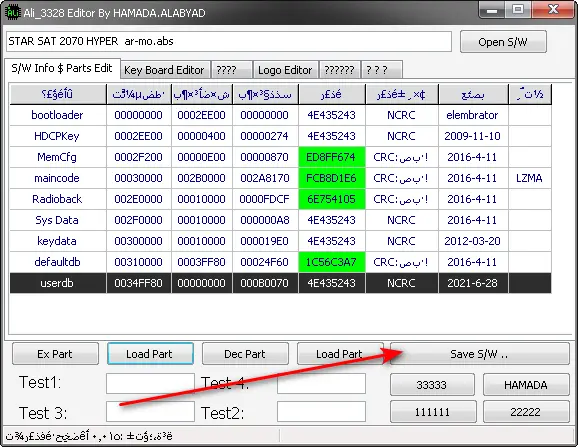Screen dimensions: 578x447
Task: Open the Key Board Editor tab
Action: [165, 70]
